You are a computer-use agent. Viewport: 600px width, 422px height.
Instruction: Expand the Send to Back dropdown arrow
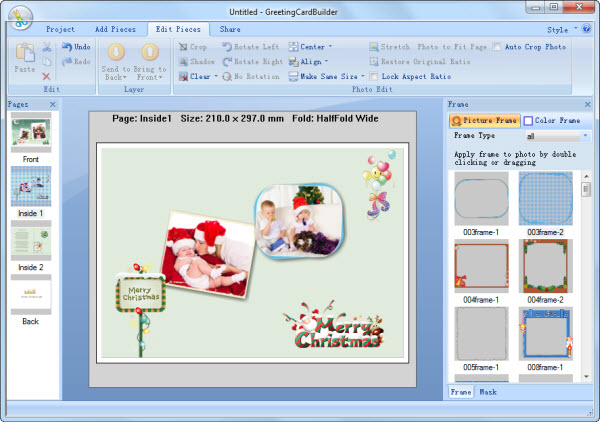(x=124, y=78)
